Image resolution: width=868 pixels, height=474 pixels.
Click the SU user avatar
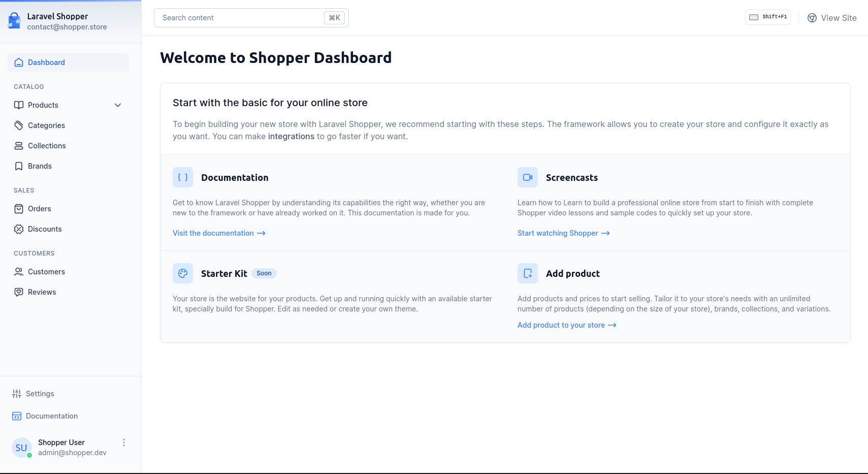tap(21, 448)
